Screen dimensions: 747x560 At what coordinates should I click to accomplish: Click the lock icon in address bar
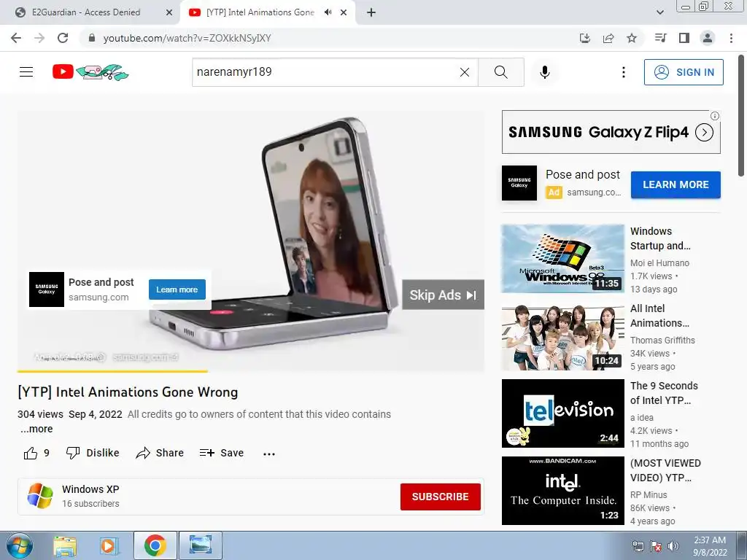(92, 38)
